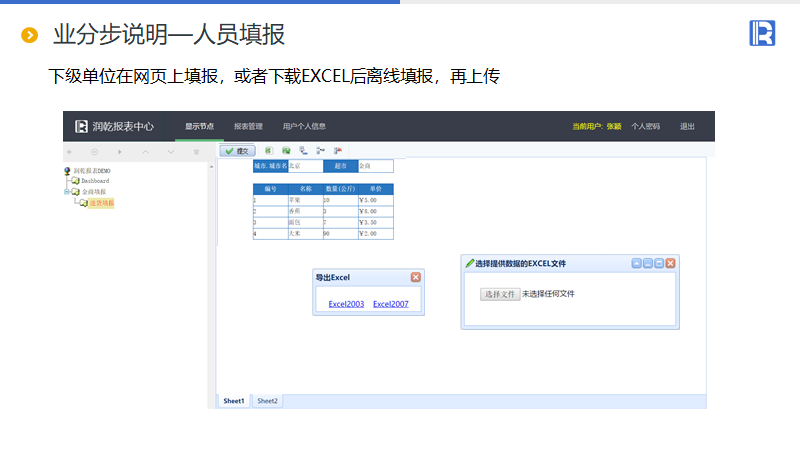Click the quantity cell 90 in 大米 row
800x450 pixels.
coord(341,234)
